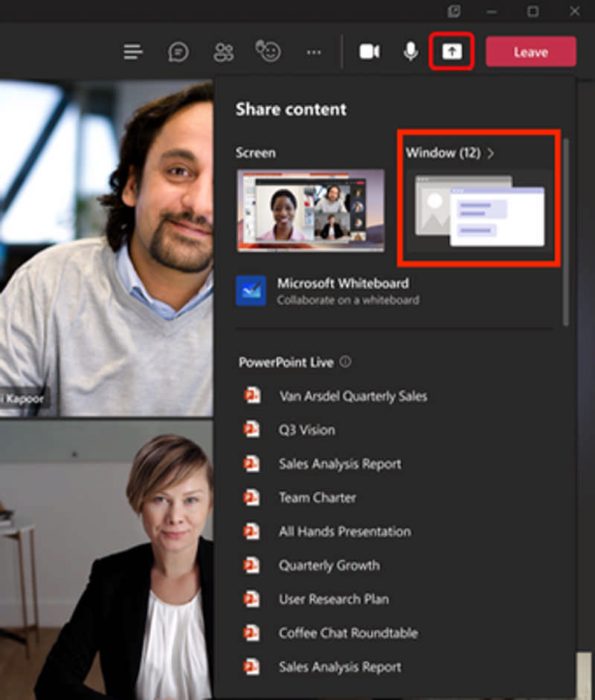This screenshot has width=595, height=700.
Task: Click the Share content panel scrollbar
Action: [566, 232]
